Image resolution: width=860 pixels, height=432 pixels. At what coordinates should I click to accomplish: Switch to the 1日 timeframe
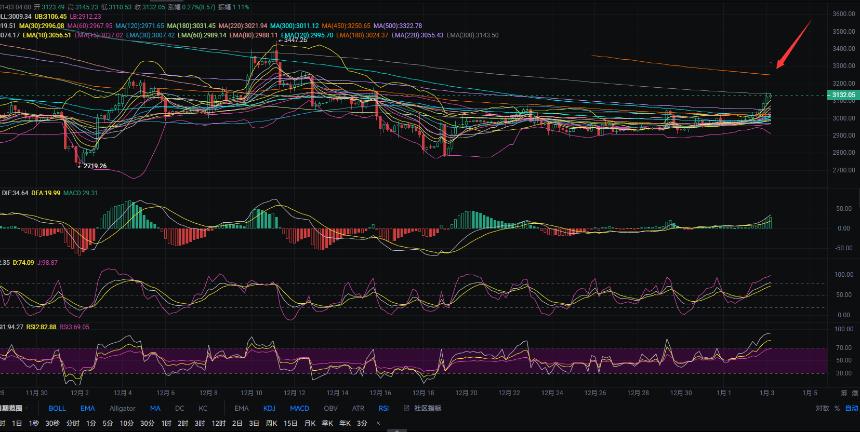(18, 423)
